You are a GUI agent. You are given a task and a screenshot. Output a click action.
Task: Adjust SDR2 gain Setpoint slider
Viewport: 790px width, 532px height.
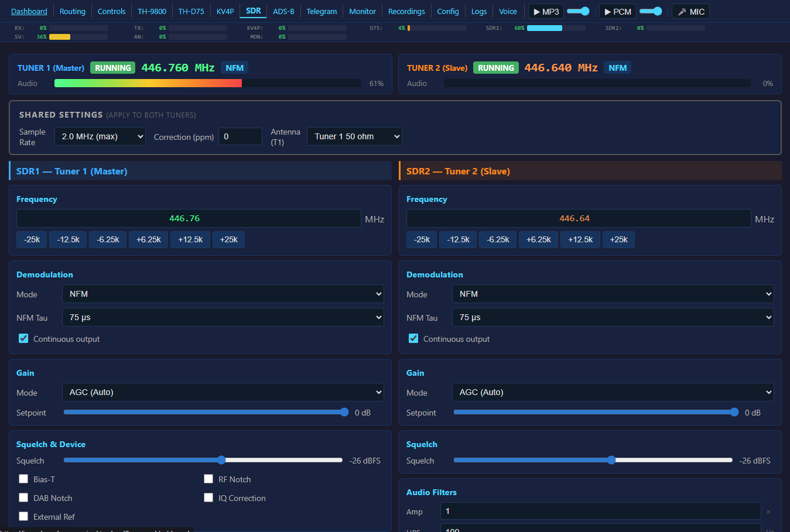point(596,412)
